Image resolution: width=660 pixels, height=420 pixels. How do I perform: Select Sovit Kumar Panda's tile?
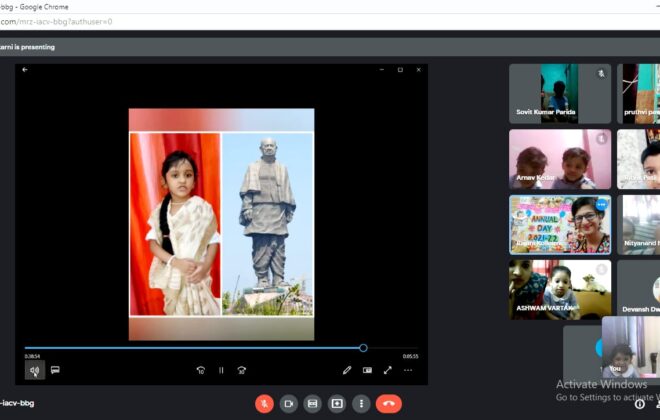[560, 94]
